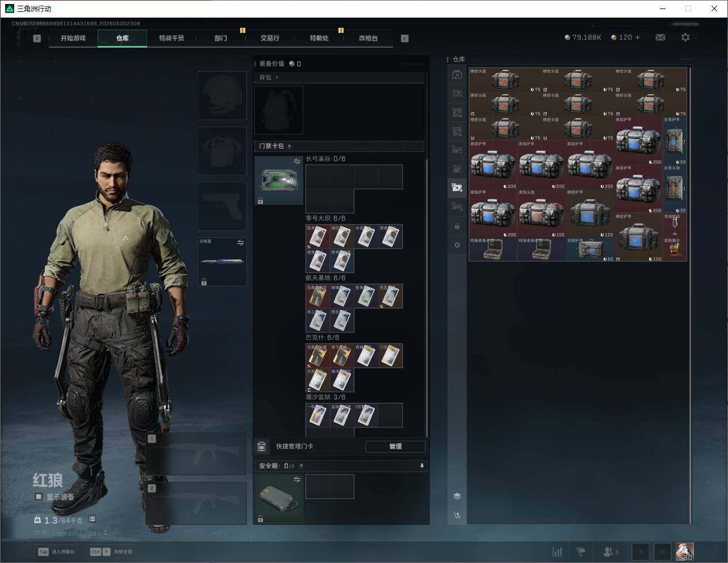The image size is (728, 563).
Task: Click the first team invite plus slot
Action: pyautogui.click(x=641, y=552)
